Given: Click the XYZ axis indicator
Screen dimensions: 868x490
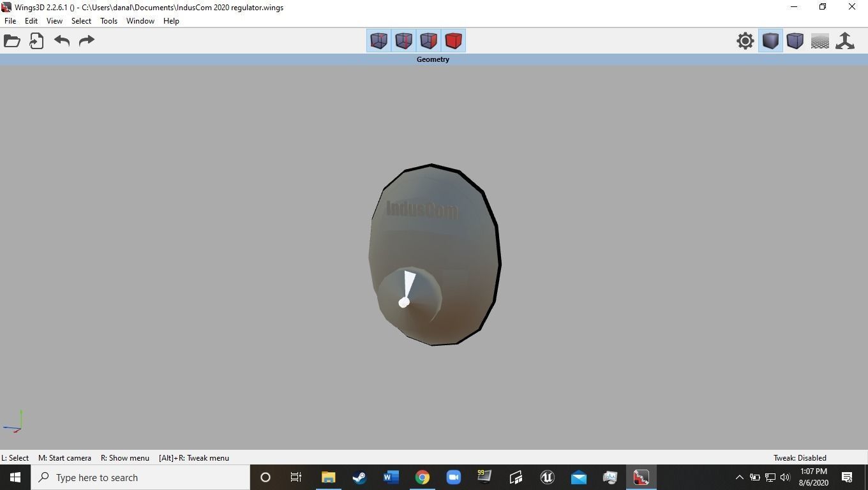Looking at the screenshot, I should (13, 422).
